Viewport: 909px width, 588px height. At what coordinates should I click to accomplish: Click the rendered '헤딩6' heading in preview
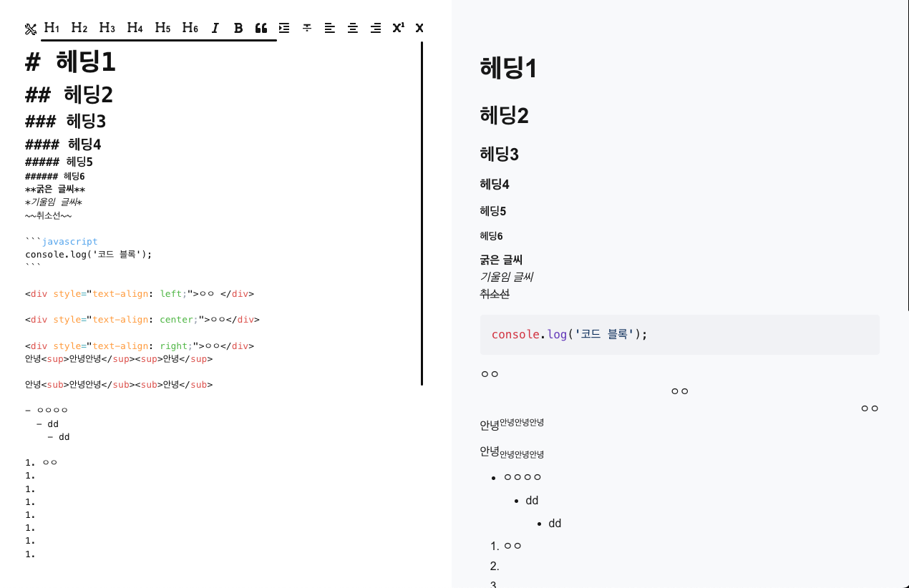tap(491, 236)
